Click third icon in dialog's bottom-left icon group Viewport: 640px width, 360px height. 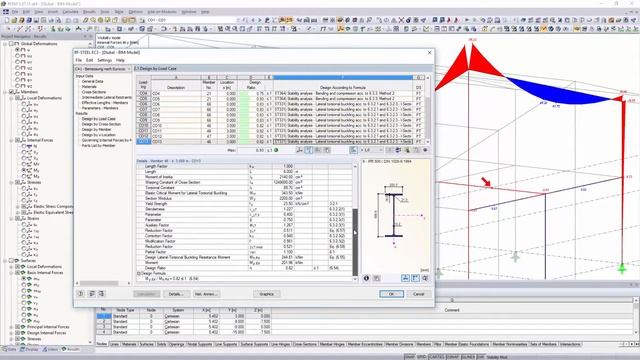pos(101,293)
